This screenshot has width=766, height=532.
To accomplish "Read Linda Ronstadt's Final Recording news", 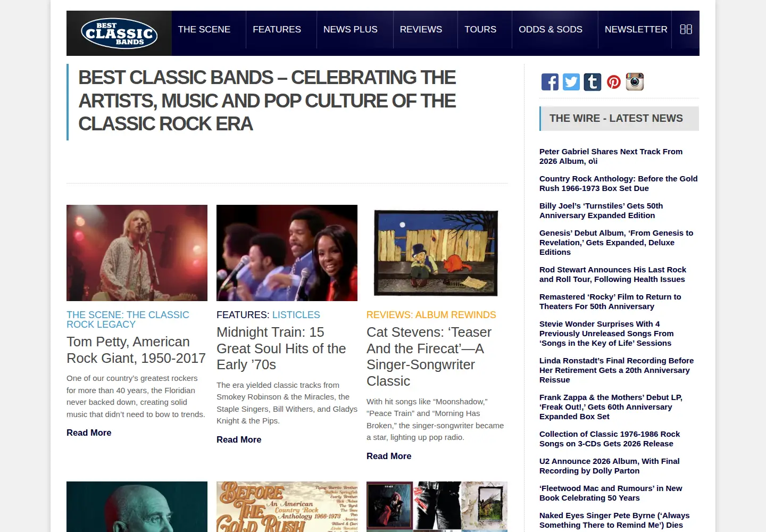I will click(617, 370).
